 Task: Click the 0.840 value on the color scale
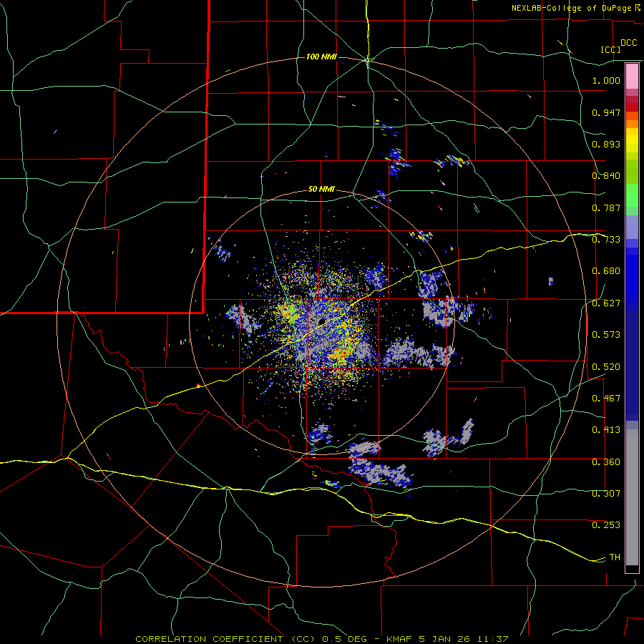(606, 176)
